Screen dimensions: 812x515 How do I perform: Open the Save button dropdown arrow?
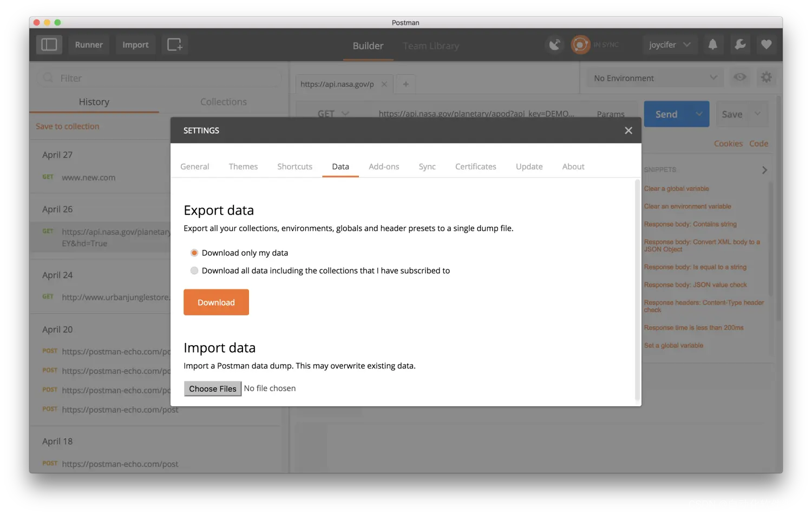click(x=758, y=114)
